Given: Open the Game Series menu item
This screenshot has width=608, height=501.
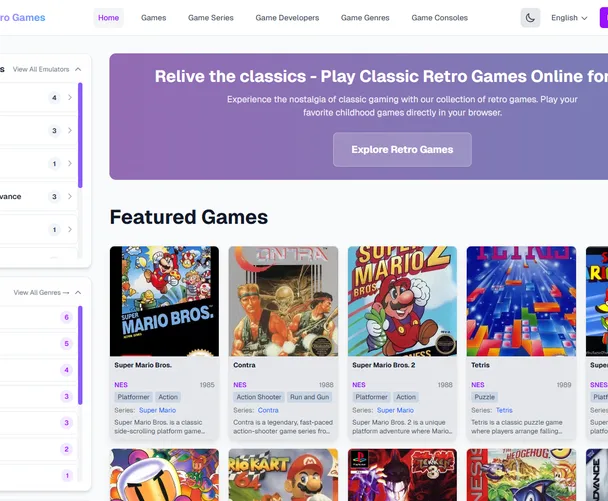Looking at the screenshot, I should [211, 18].
